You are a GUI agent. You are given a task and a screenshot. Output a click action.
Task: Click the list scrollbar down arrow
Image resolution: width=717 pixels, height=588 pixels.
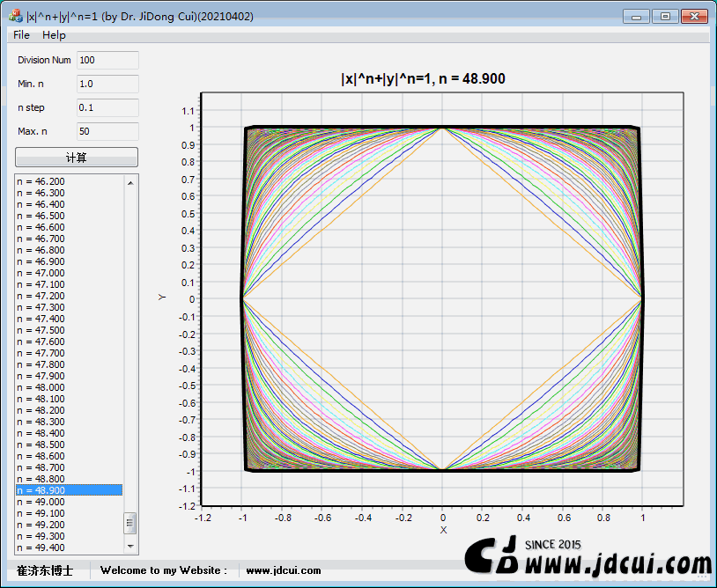click(x=130, y=547)
